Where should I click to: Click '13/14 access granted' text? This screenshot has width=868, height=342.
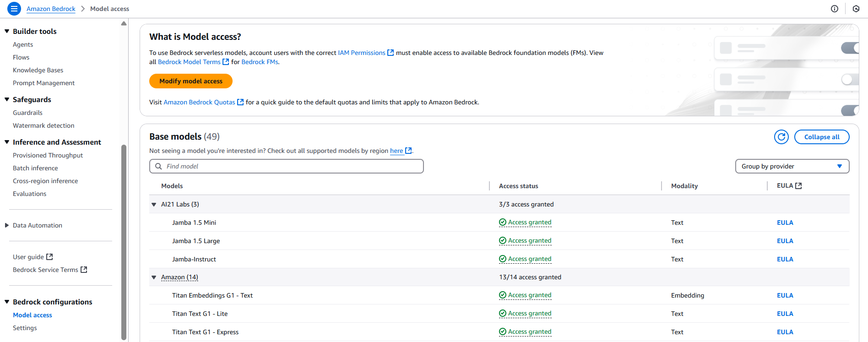click(x=530, y=277)
